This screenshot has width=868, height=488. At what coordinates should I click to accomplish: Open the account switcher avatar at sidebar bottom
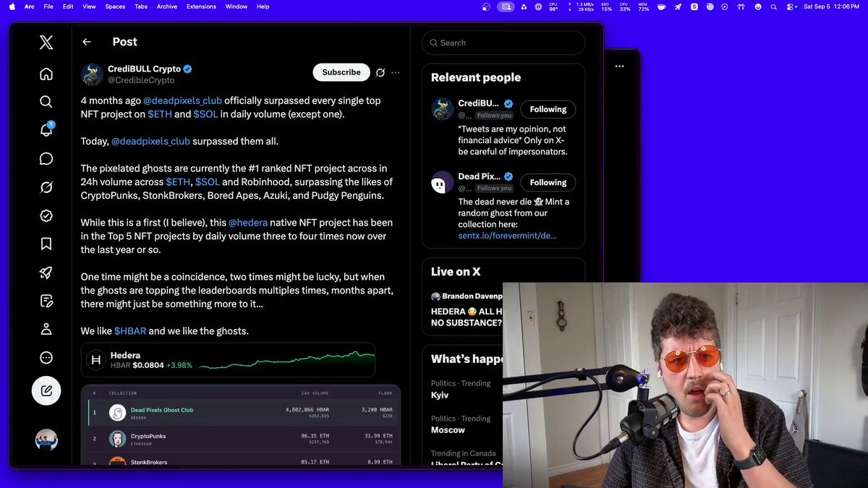[46, 440]
